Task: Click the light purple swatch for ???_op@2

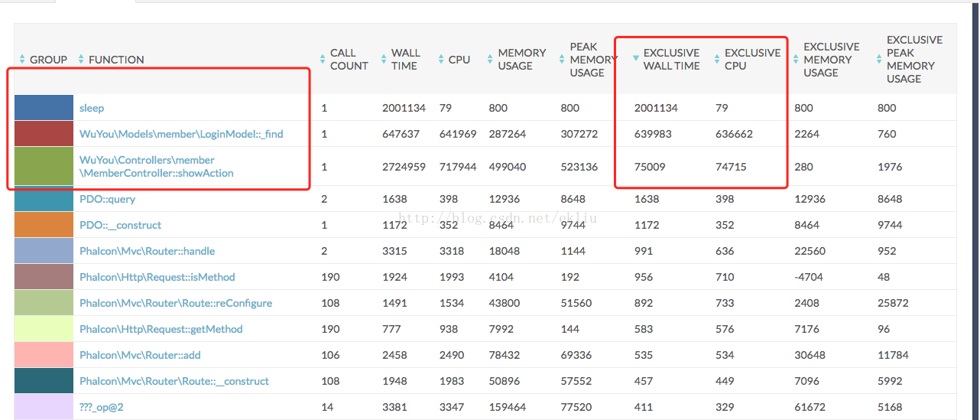Action: click(x=44, y=406)
